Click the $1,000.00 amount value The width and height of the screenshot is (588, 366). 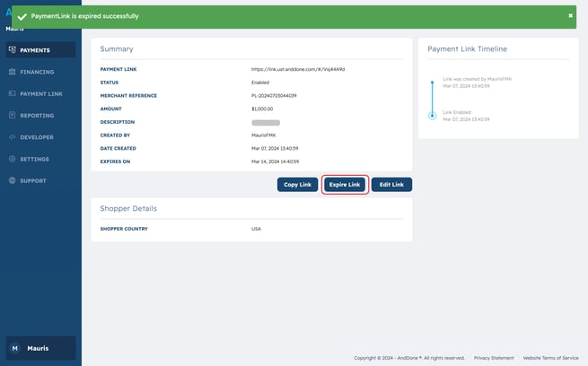[x=262, y=109]
